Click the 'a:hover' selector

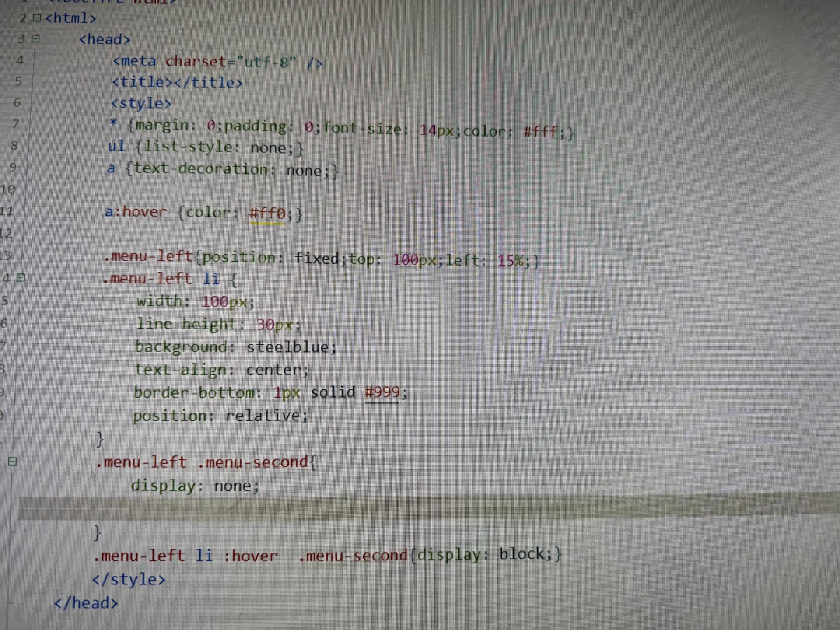pos(136,212)
